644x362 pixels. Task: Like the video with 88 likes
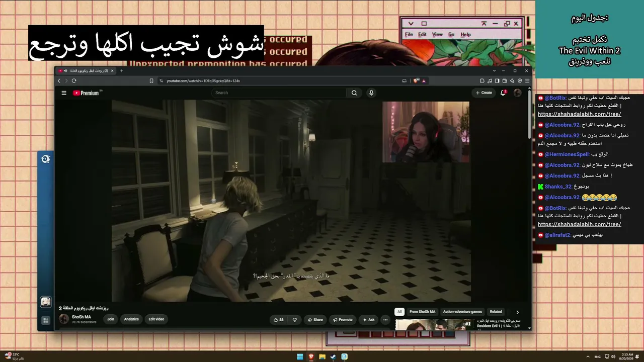click(x=278, y=319)
